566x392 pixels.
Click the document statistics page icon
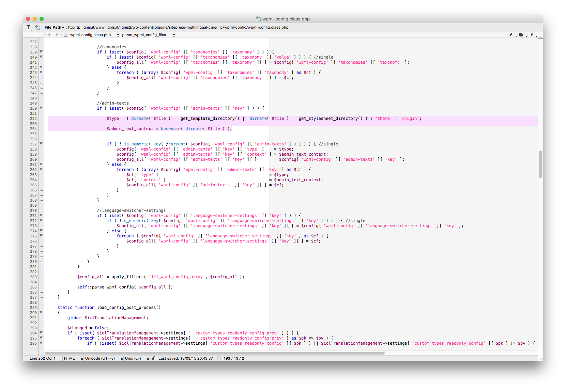(x=219, y=358)
